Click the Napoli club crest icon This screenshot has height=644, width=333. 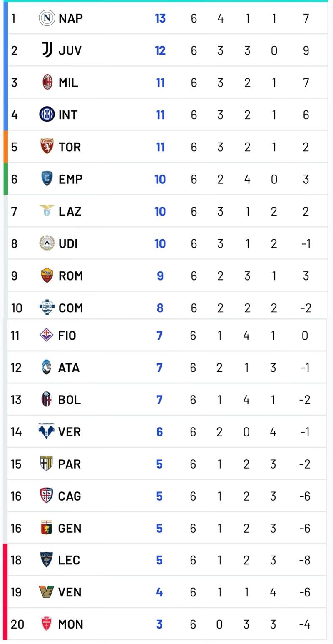[x=47, y=18]
